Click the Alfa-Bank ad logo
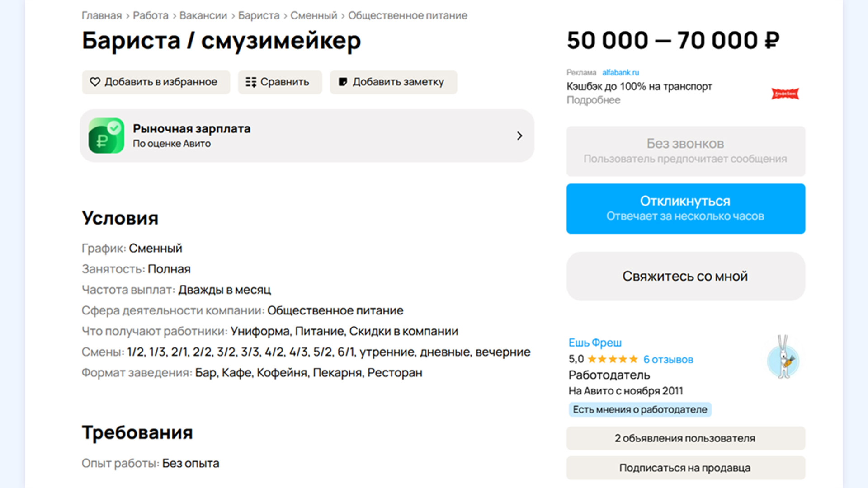The image size is (868, 488). click(785, 94)
